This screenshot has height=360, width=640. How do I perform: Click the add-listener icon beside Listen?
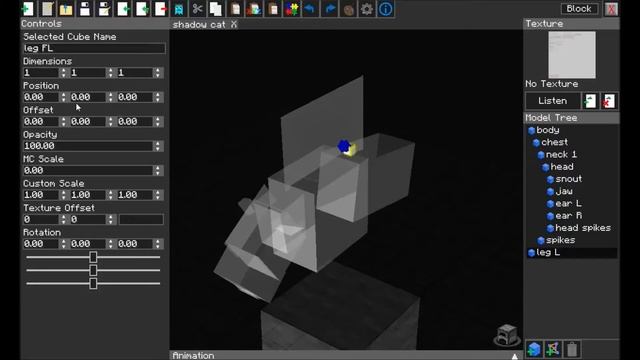(x=590, y=101)
